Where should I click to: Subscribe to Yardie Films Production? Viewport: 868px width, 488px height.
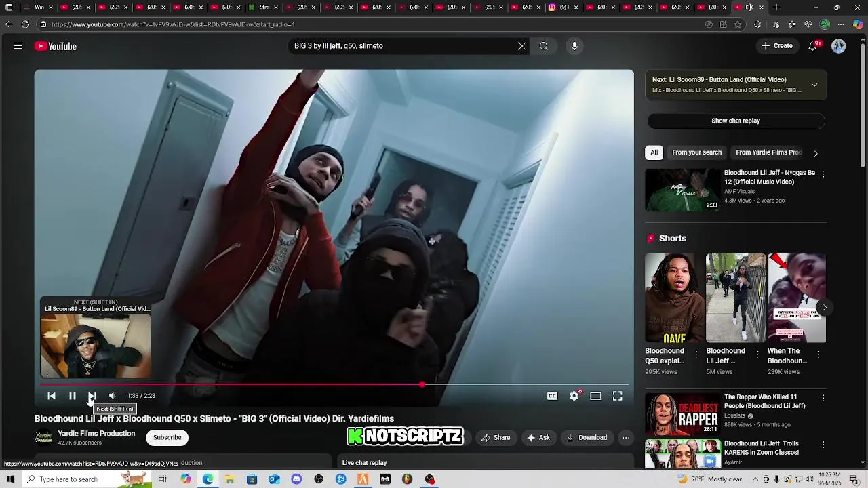coord(167,438)
